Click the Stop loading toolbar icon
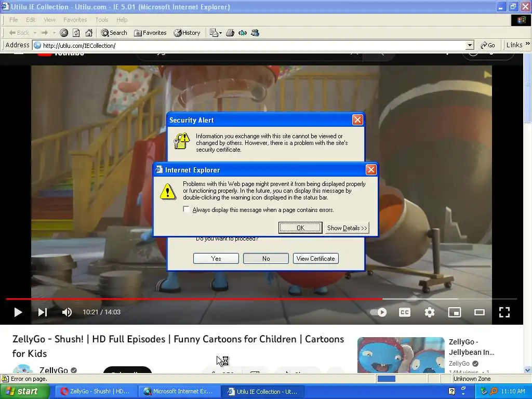532x399 pixels. (x=64, y=33)
